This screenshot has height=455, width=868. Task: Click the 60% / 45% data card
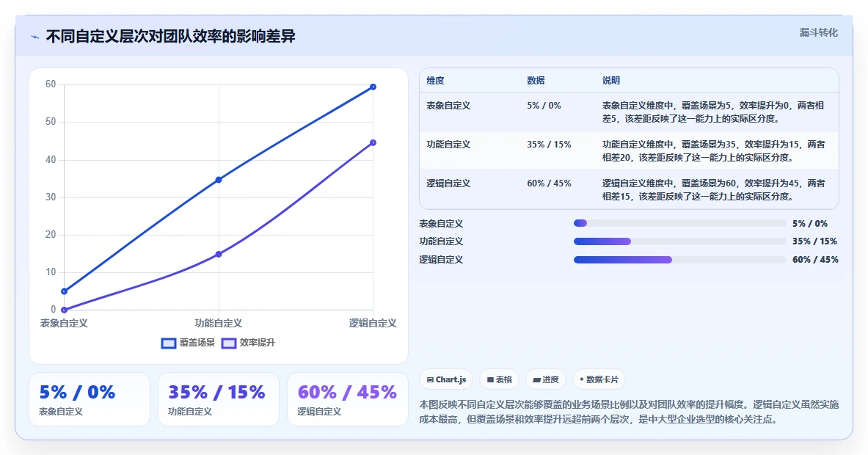click(x=348, y=399)
